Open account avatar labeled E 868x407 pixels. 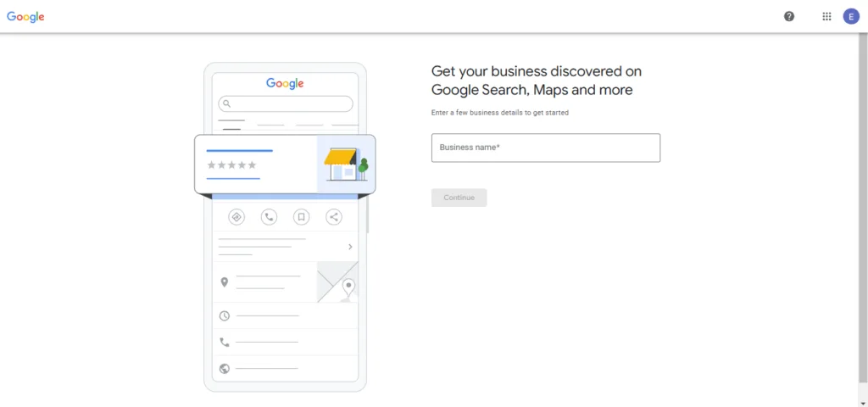tap(851, 17)
